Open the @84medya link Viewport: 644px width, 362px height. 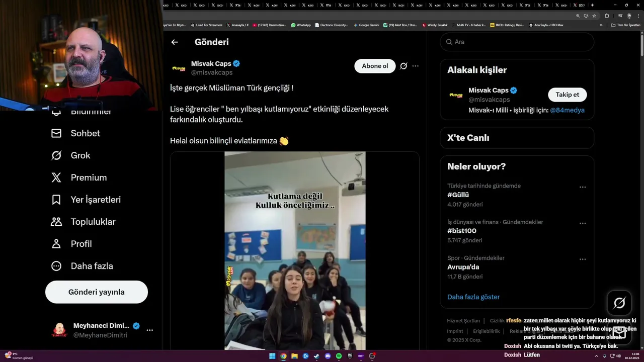[x=567, y=110]
